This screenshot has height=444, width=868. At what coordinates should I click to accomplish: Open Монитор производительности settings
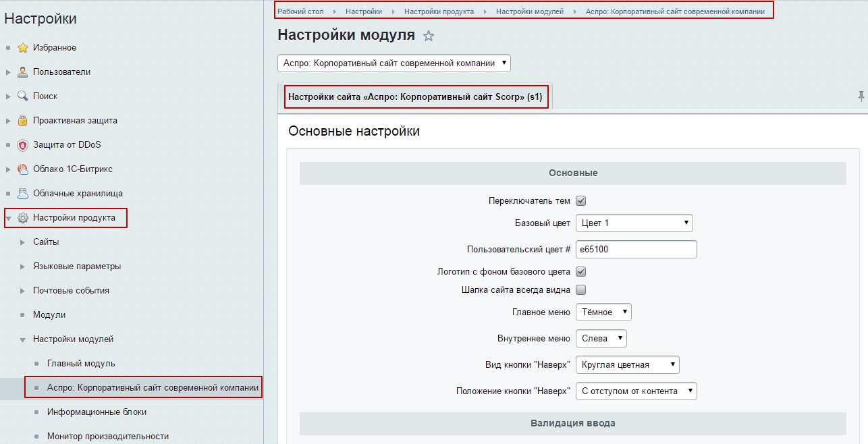108,437
